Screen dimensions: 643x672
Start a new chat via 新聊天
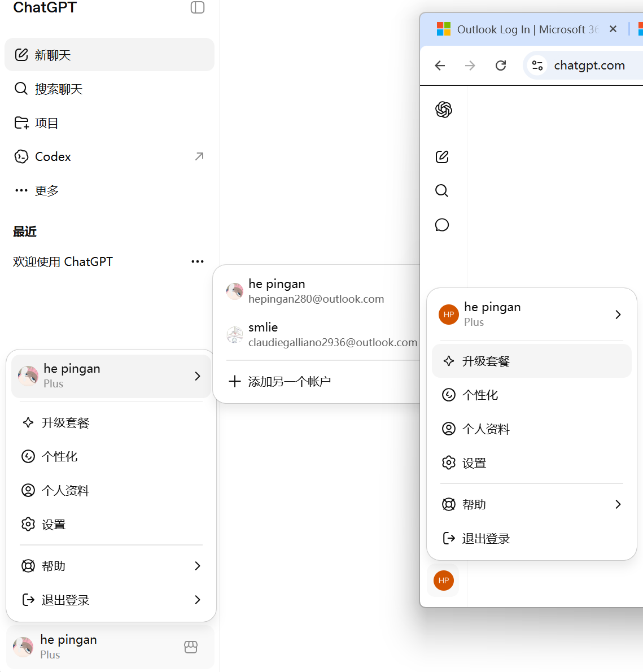click(110, 55)
